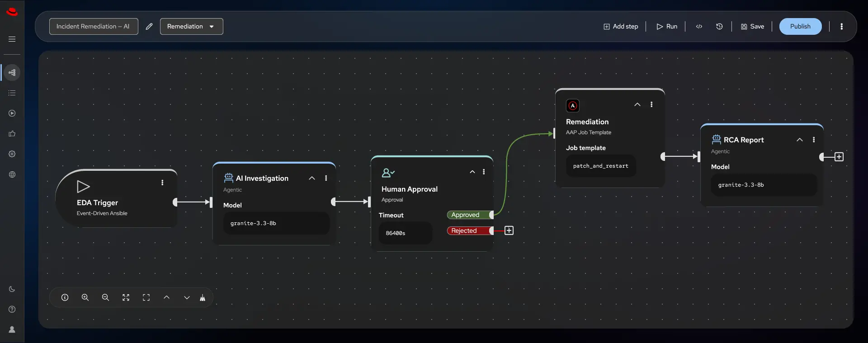Click RCA Report model field granite-3.3-8b

[x=764, y=185]
